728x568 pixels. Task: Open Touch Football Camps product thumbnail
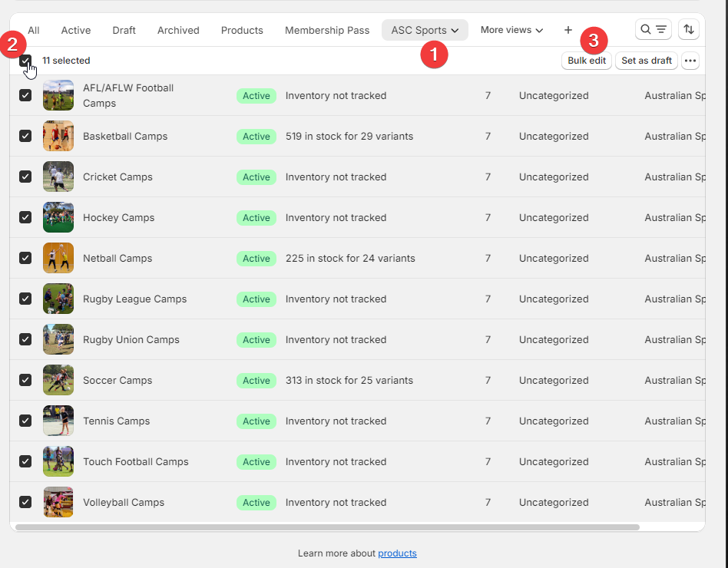coord(58,461)
